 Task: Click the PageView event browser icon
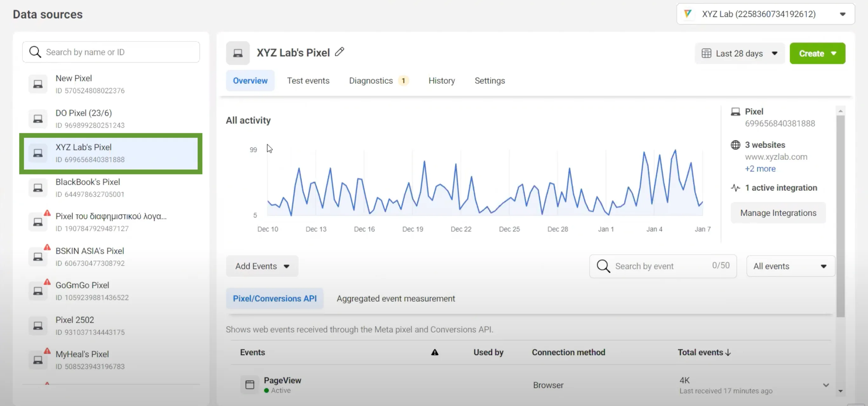(250, 384)
